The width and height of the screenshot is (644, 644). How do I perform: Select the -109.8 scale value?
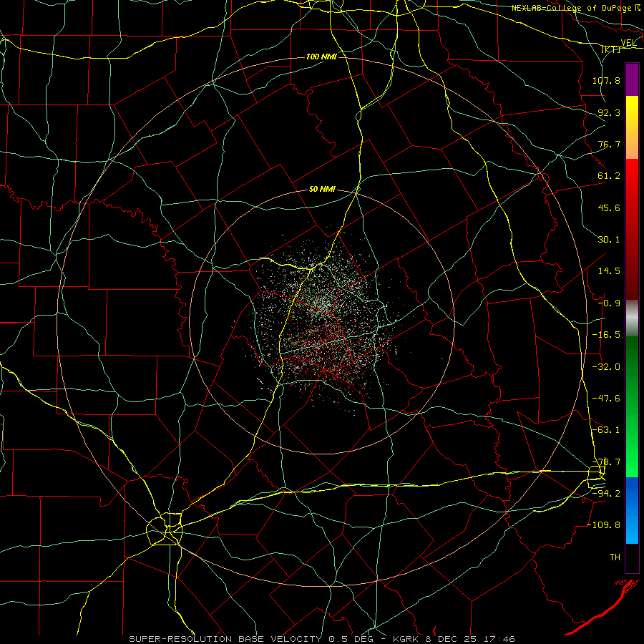(x=604, y=525)
